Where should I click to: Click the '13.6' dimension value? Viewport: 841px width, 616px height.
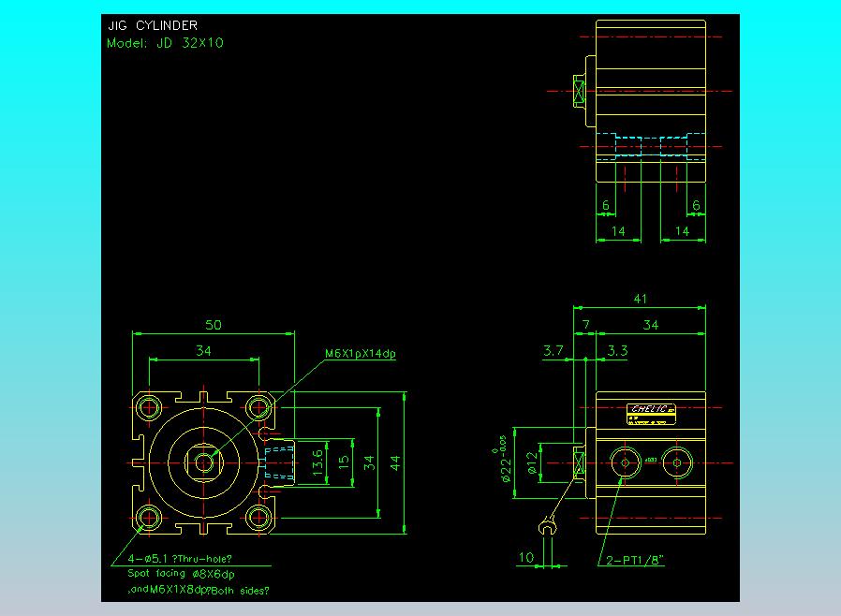click(x=317, y=462)
